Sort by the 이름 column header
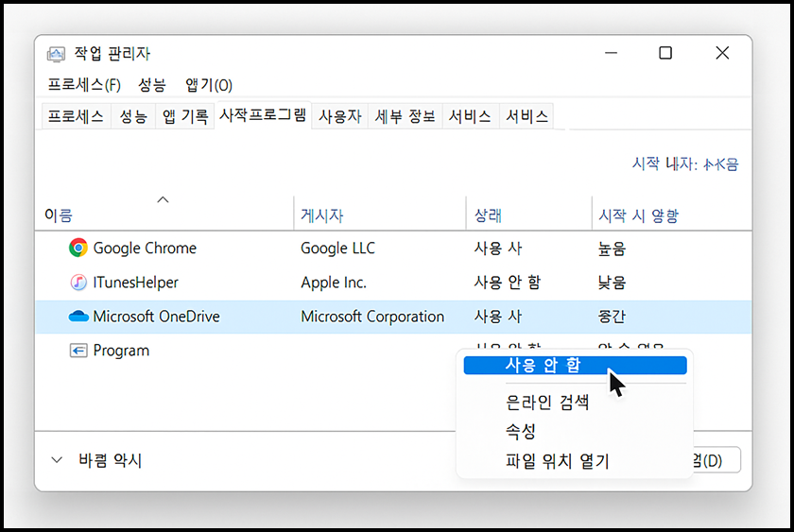Viewport: 794px width, 532px height. tap(59, 215)
